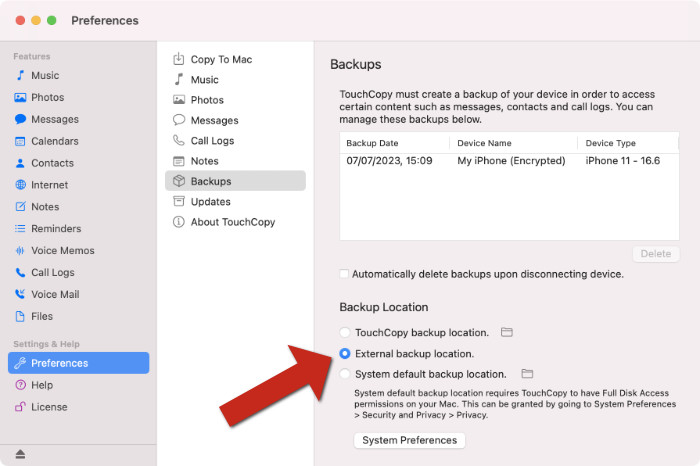
Task: Select System default backup location radio
Action: coord(345,374)
